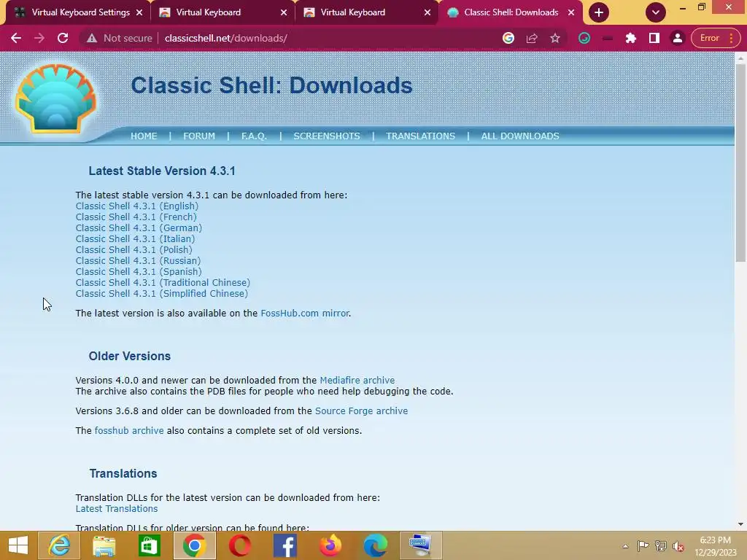Open FORUM in site navigation
The image size is (747, 560).
point(199,136)
